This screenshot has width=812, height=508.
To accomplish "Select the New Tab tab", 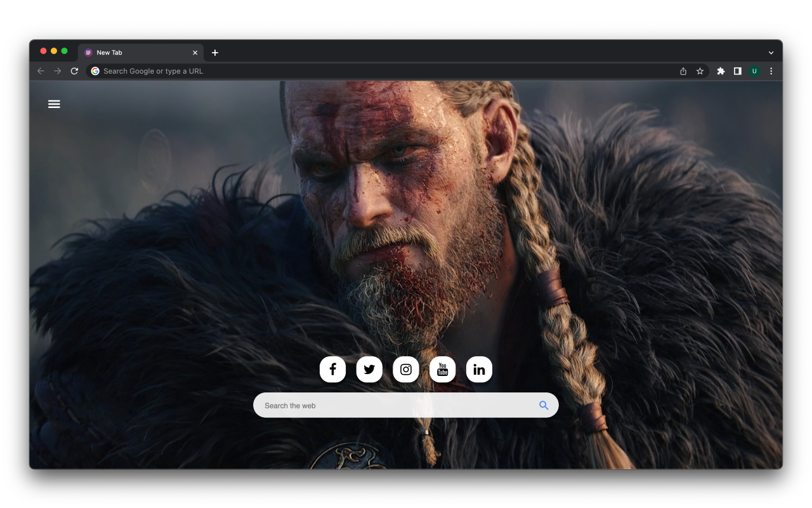I will tap(141, 53).
